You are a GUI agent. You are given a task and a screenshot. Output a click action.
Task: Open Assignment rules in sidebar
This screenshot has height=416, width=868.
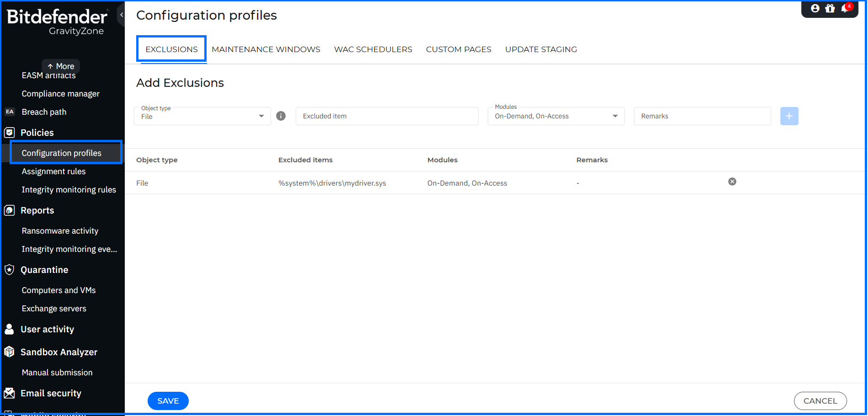click(x=53, y=171)
